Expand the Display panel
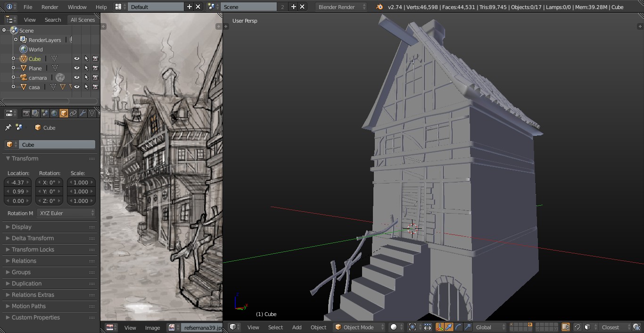Viewport: 644px width, 333px height. pos(50,227)
